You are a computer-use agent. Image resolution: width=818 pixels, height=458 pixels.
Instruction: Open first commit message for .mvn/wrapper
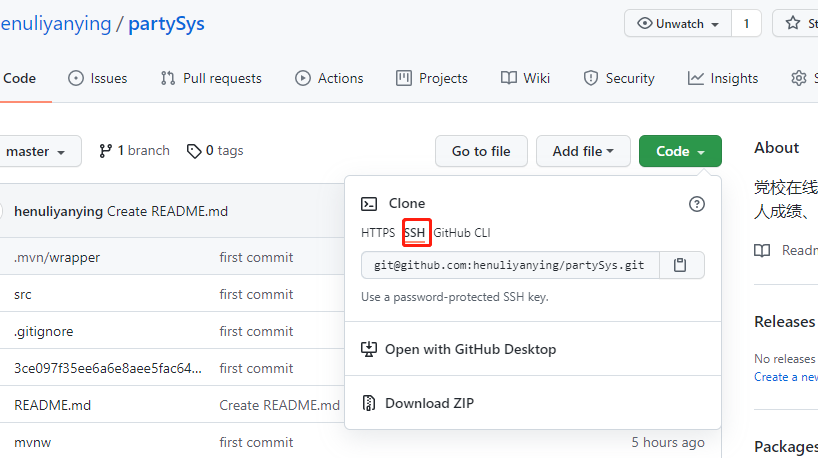tap(256, 257)
